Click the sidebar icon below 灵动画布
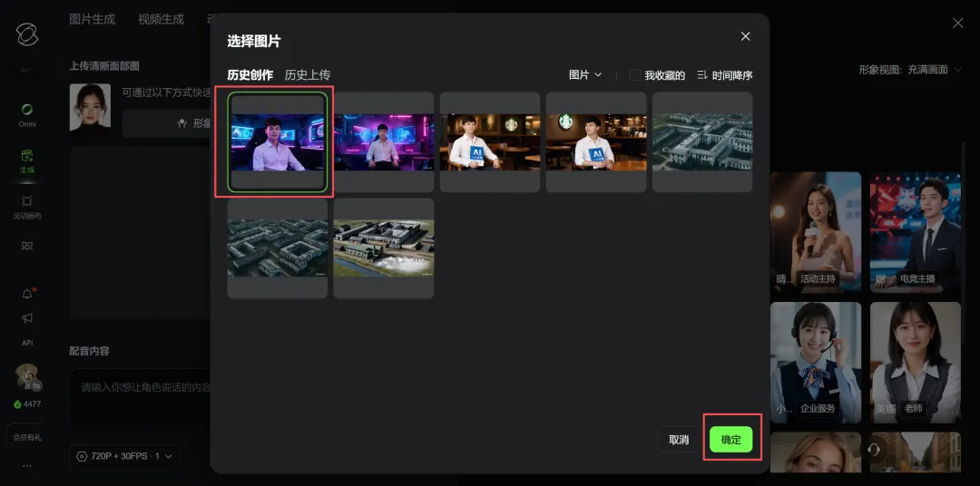This screenshot has height=486, width=980. click(x=27, y=246)
